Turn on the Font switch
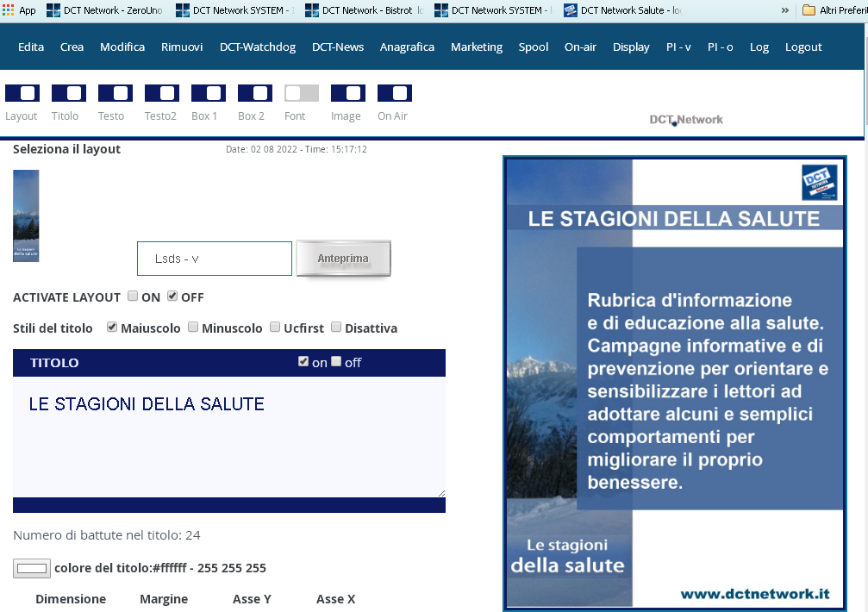Screen dimensions: 868x612 coord(301,93)
